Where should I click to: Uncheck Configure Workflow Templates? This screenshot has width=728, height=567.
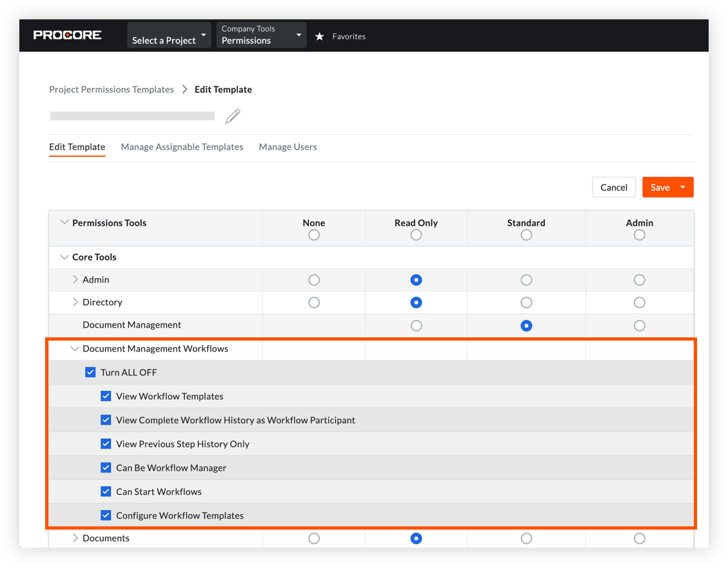[x=106, y=515]
